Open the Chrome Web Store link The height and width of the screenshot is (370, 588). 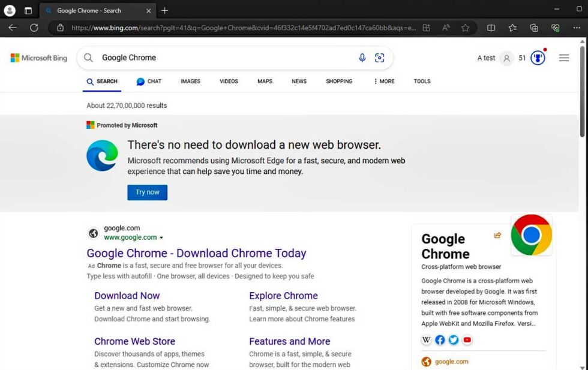coord(134,341)
